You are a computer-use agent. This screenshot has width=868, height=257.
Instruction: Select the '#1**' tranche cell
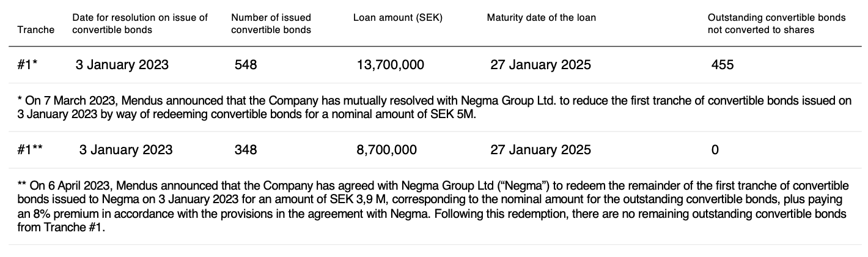(x=30, y=149)
